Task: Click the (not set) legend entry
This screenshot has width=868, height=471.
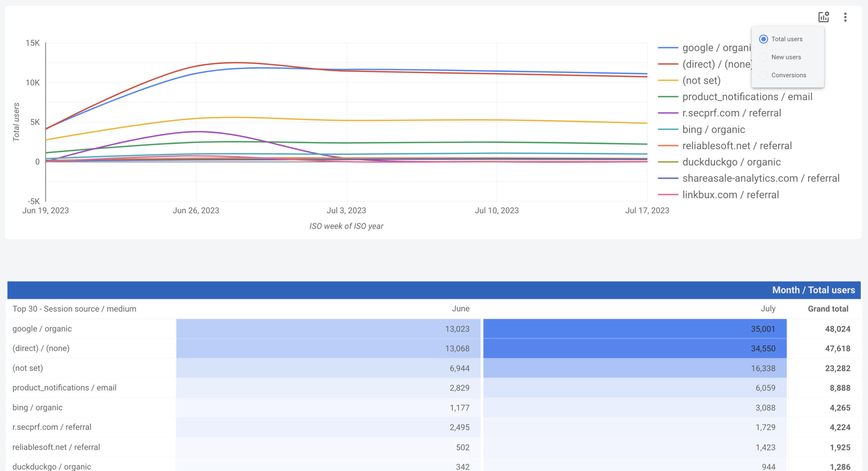Action: 701,80
